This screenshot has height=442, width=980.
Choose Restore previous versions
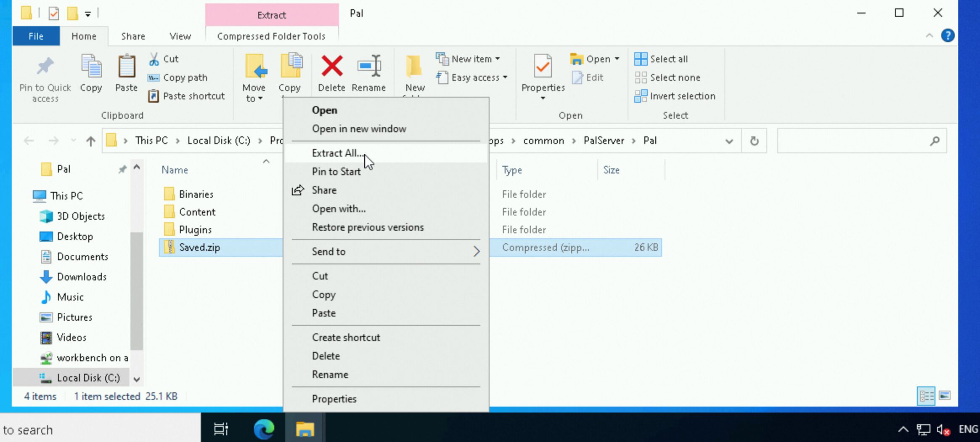pyautogui.click(x=386, y=227)
